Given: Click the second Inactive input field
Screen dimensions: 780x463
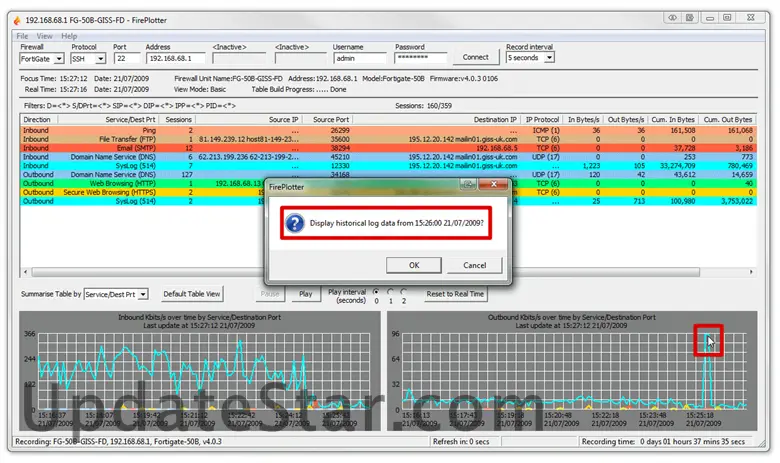Looking at the screenshot, I should (301, 59).
